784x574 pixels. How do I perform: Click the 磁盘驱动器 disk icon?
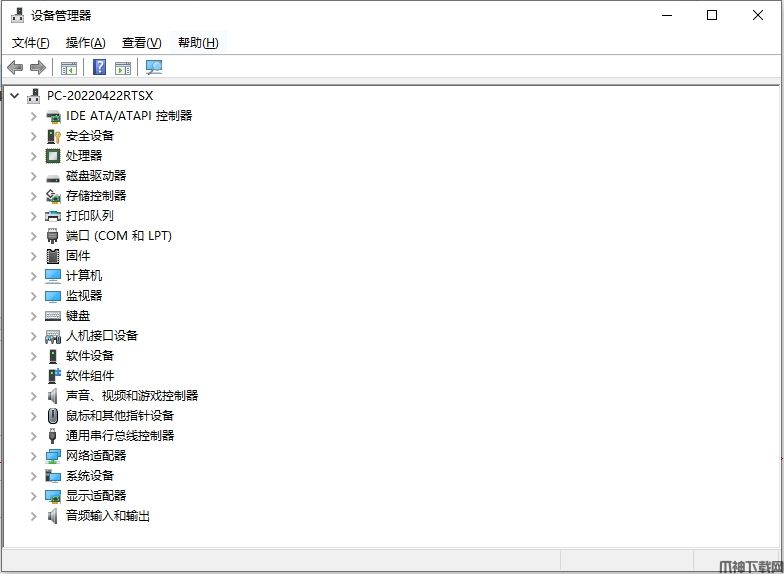tap(53, 177)
